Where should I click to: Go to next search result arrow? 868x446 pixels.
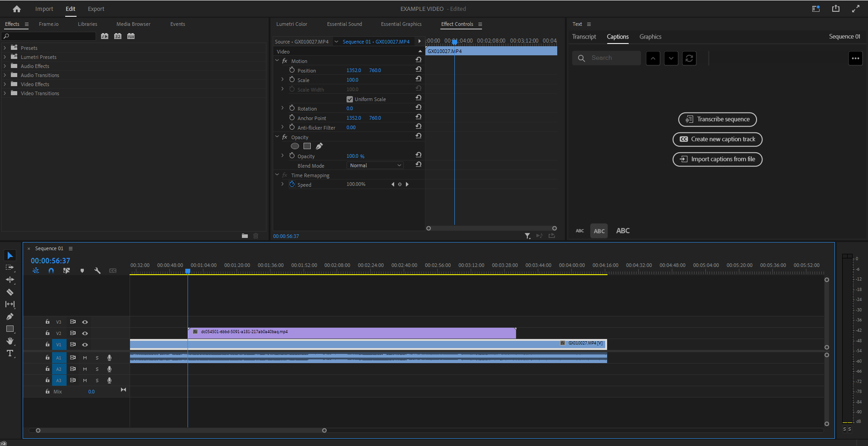(x=671, y=58)
